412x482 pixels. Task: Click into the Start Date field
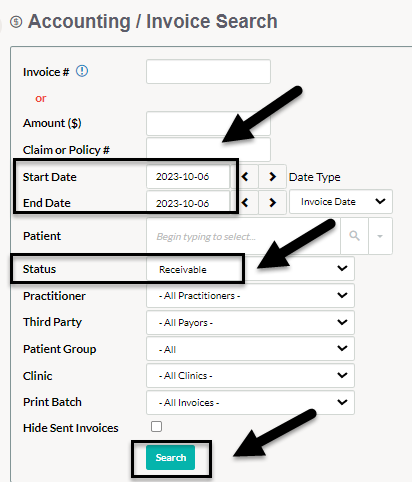point(188,176)
